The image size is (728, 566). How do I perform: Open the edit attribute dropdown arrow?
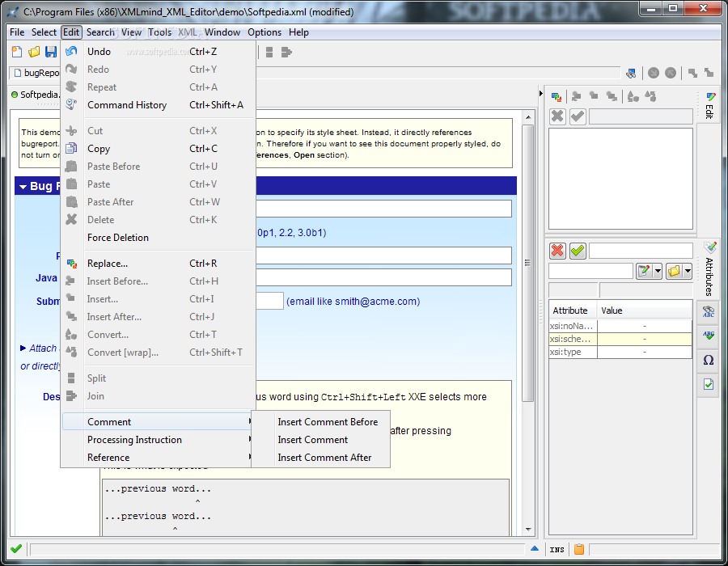click(x=658, y=271)
